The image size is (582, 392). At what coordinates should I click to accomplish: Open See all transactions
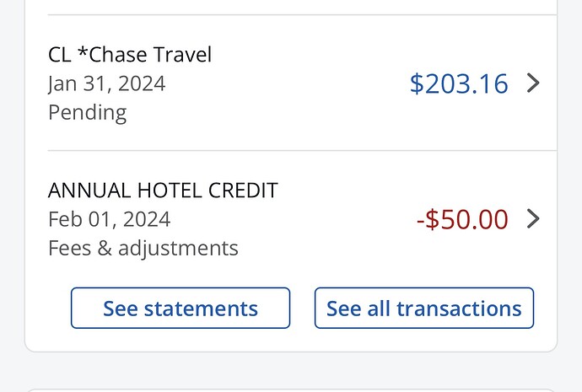coord(423,309)
